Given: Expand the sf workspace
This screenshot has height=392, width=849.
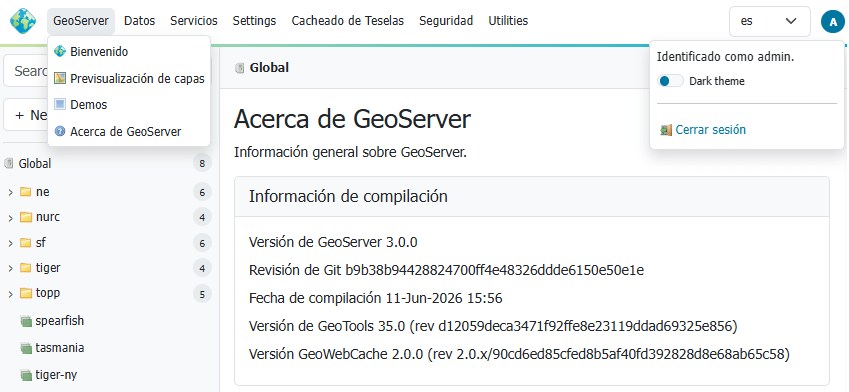Looking at the screenshot, I should point(10,243).
